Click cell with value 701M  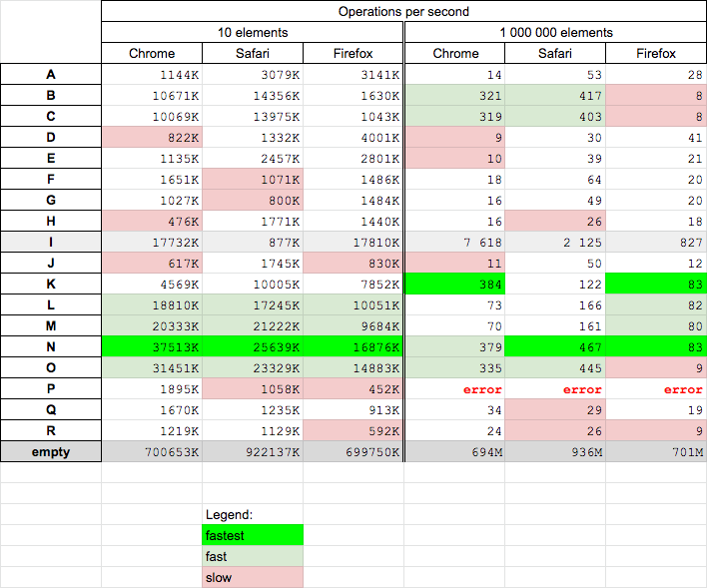(656, 451)
